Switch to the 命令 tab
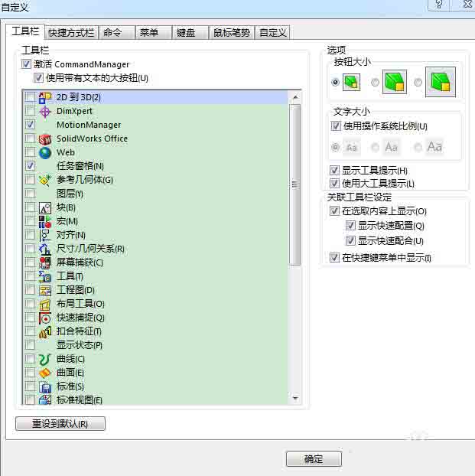The width and height of the screenshot is (475, 476). tap(117, 32)
